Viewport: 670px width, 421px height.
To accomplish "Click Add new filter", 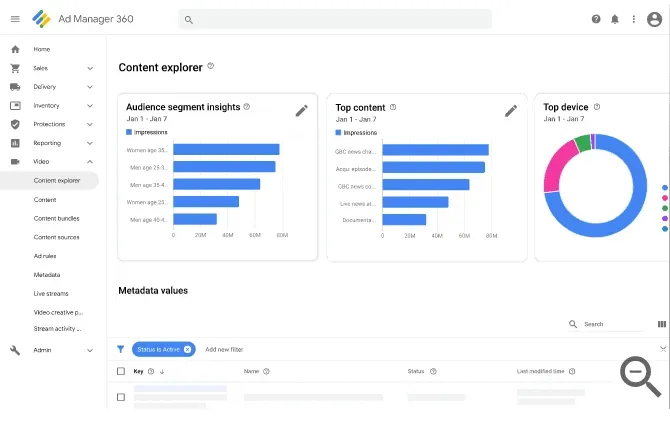I will 224,349.
